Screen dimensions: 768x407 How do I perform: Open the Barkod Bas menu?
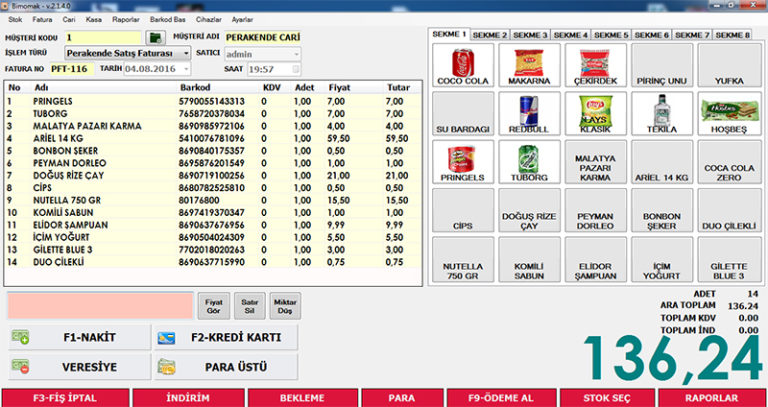[x=168, y=20]
